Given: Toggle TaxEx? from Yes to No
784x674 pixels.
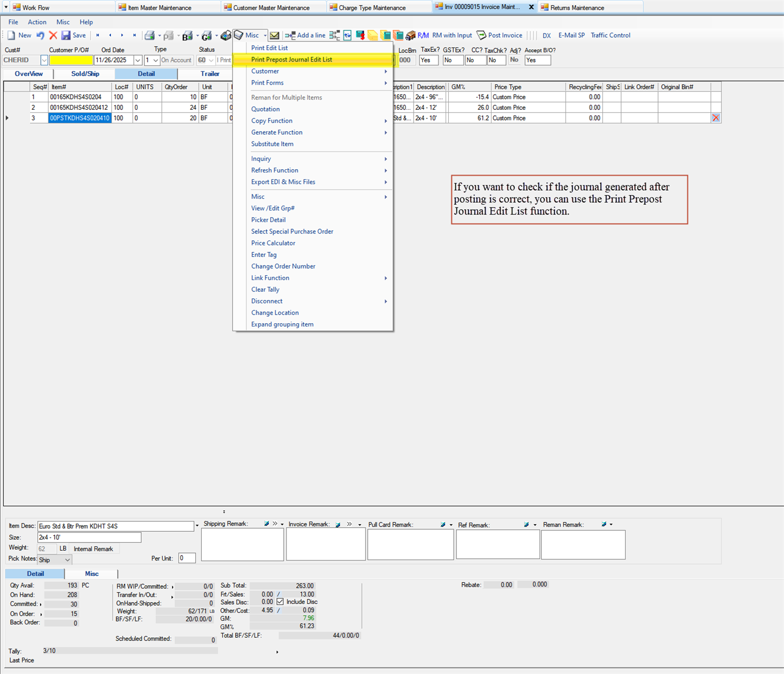Looking at the screenshot, I should 428,60.
